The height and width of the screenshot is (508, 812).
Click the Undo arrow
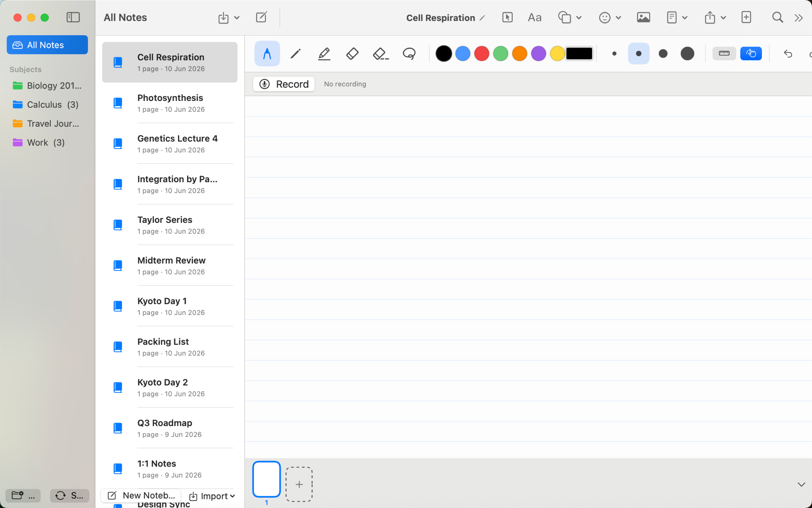(788, 53)
